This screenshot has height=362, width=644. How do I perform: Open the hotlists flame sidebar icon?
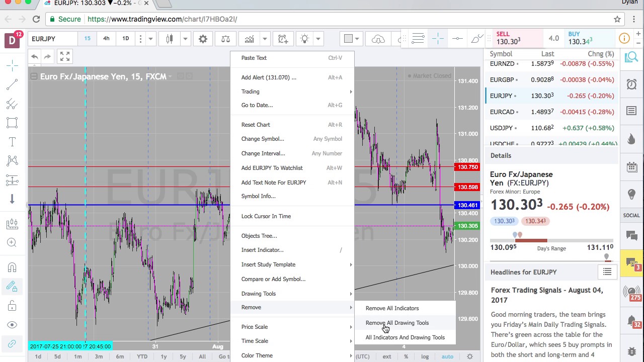click(631, 139)
